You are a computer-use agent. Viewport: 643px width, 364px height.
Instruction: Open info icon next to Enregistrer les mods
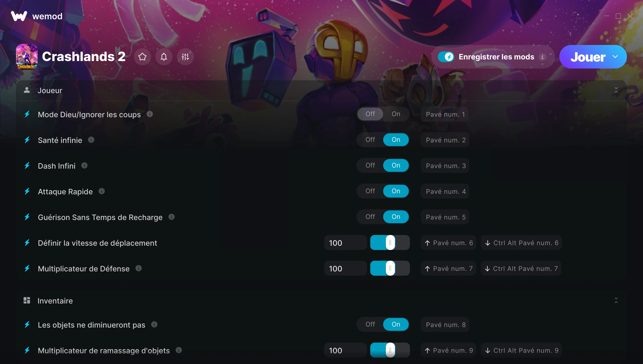click(x=542, y=57)
